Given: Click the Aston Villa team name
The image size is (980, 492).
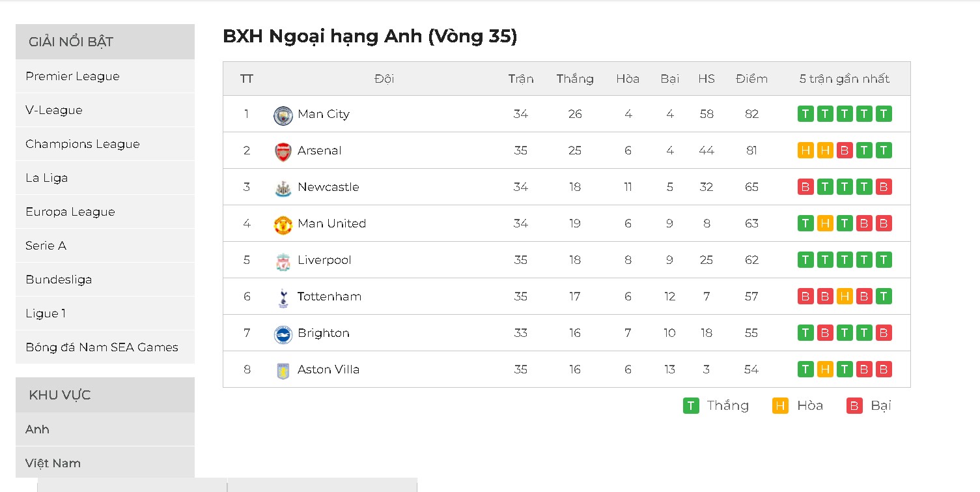Looking at the screenshot, I should [328, 369].
